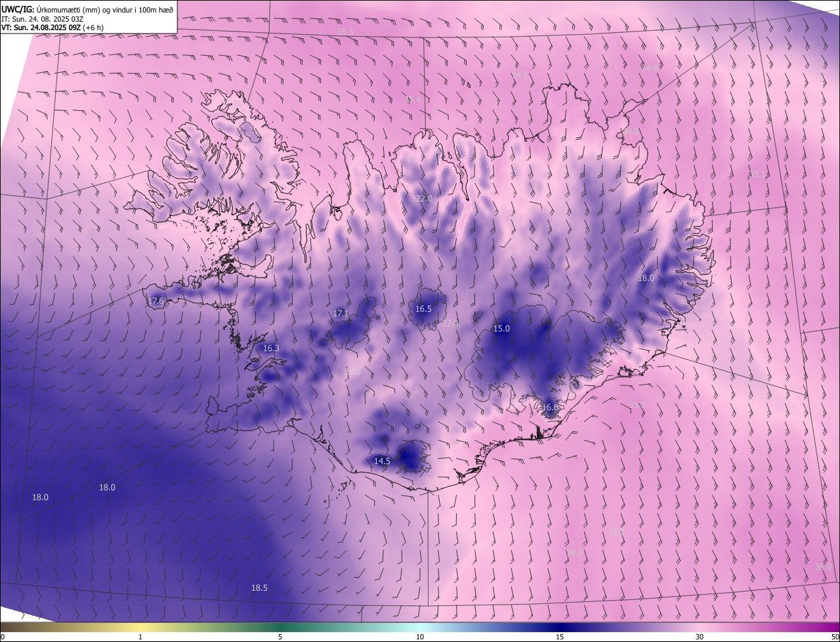Viewport: 840px width, 642px height.
Task: Click the 18.5 value label
Action: click(259, 588)
